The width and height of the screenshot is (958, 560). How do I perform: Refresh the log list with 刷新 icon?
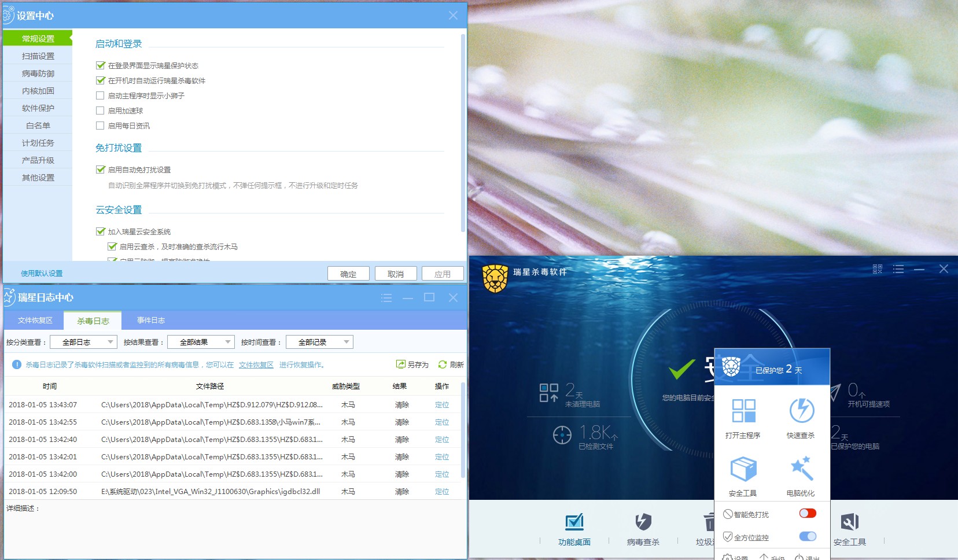443,364
